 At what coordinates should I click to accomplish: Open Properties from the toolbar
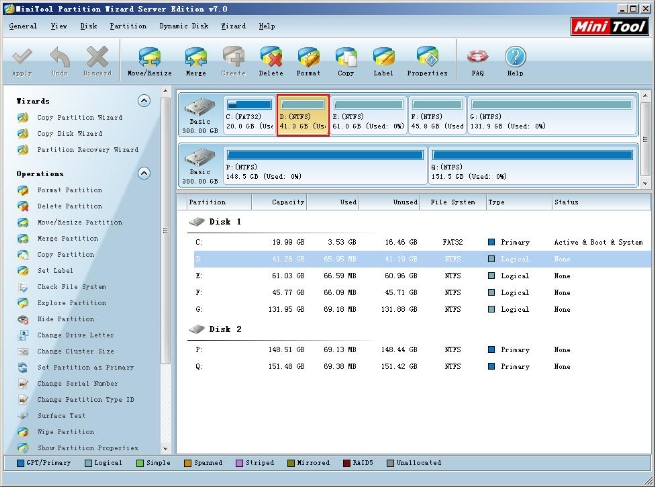[x=427, y=61]
